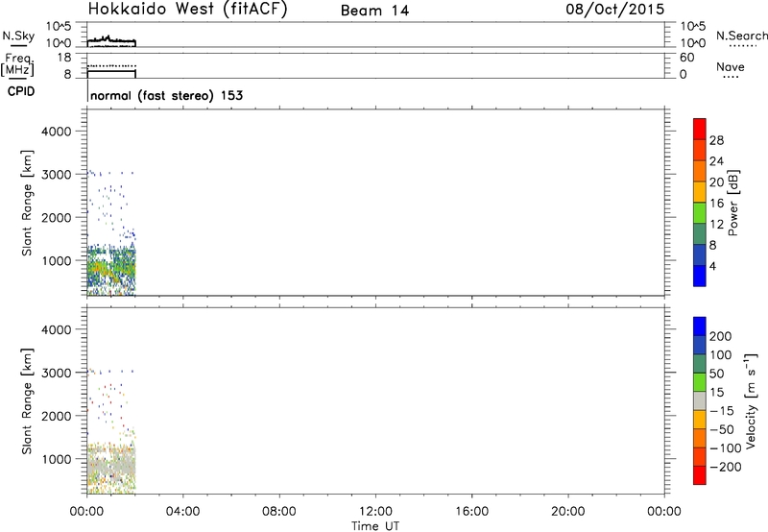Click the 'Freq. [MHz]' axis label

tap(17, 65)
